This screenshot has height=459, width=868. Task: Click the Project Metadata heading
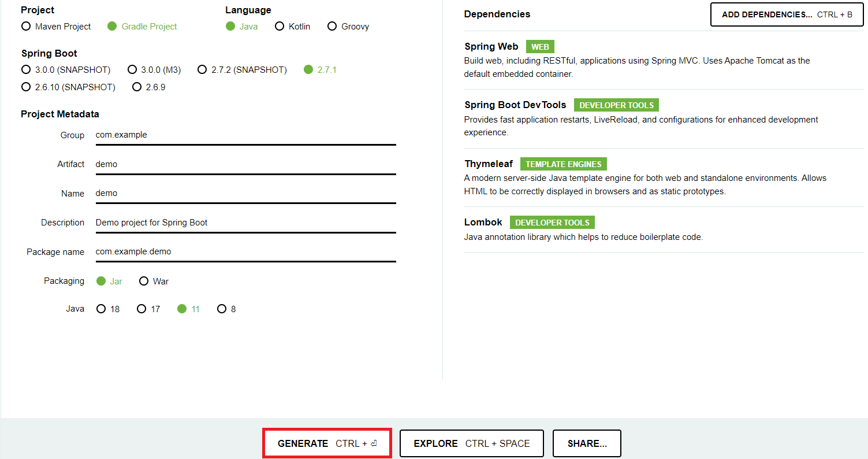(60, 114)
